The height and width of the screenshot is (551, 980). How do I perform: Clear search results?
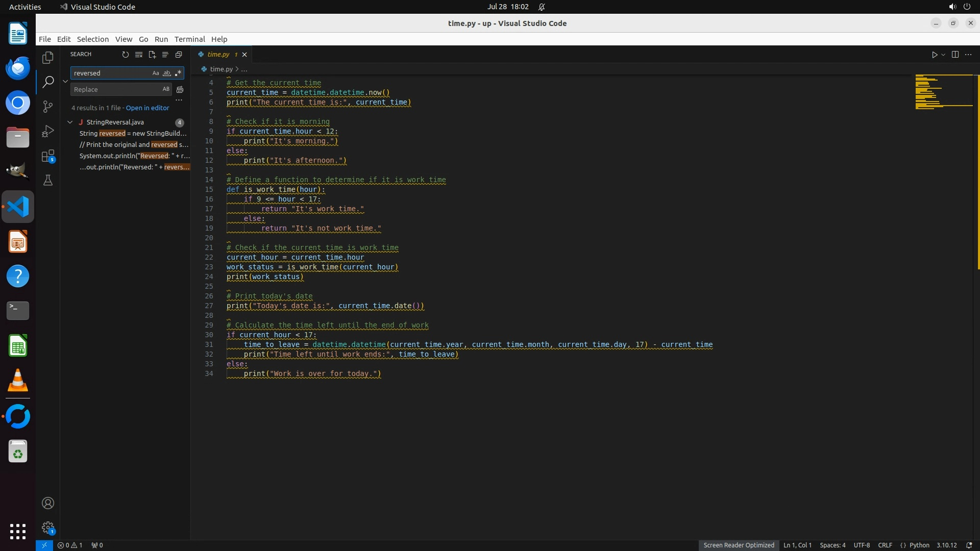click(x=138, y=55)
